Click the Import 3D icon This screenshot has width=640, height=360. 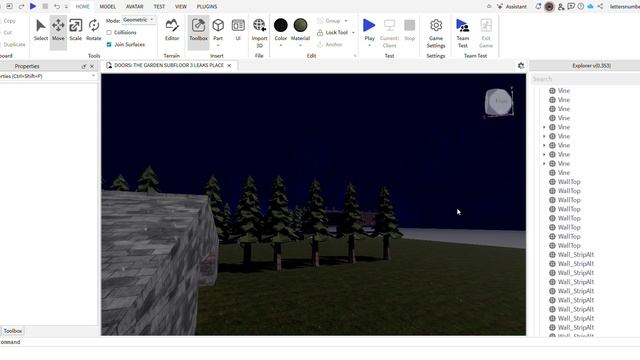[259, 25]
